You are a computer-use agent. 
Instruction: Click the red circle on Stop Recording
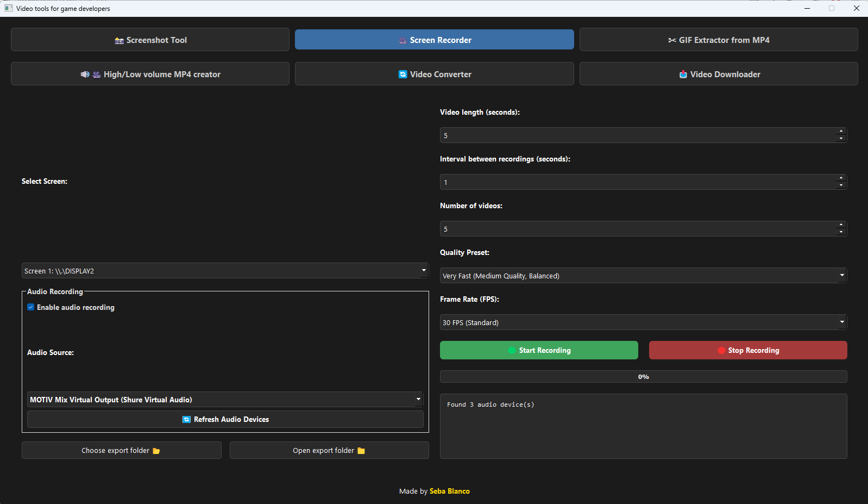(721, 351)
